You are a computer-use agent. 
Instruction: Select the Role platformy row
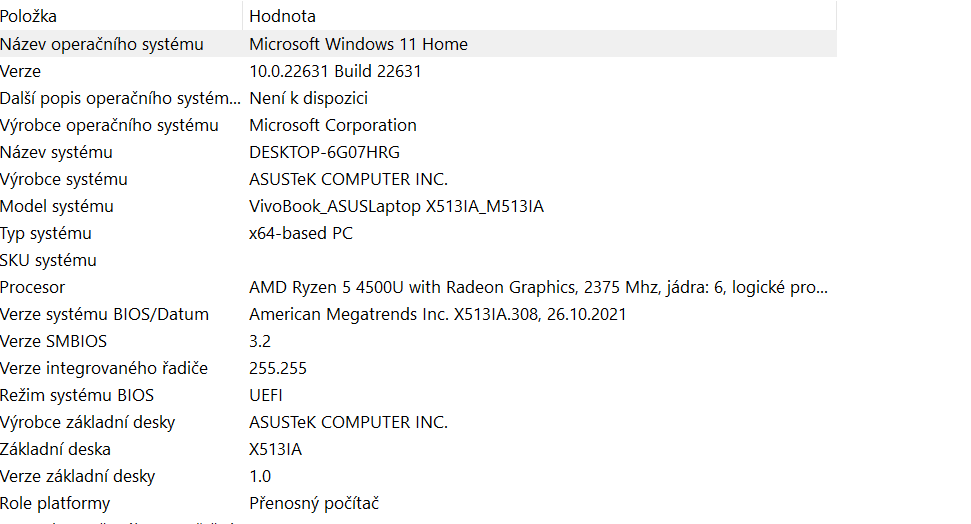click(418, 503)
